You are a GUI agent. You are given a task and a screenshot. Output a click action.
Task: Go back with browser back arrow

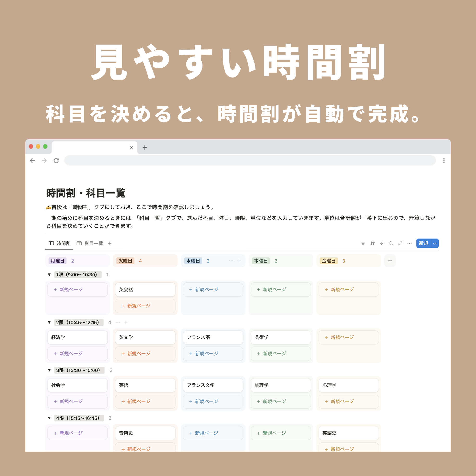click(x=32, y=161)
